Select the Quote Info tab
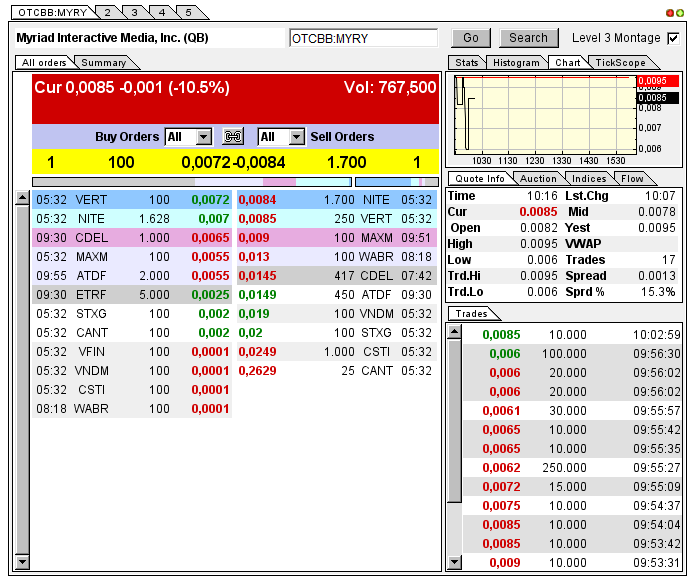 tap(480, 178)
